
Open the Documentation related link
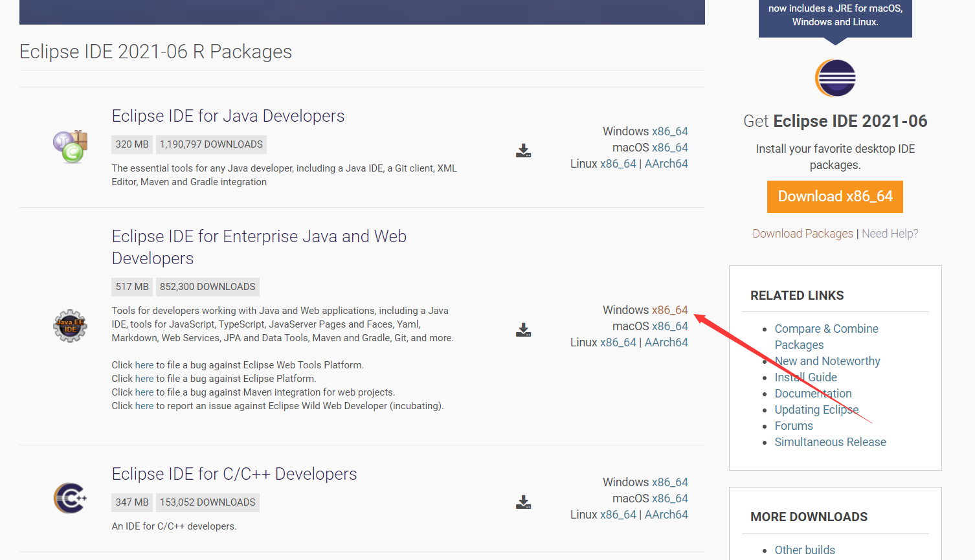[x=813, y=394]
